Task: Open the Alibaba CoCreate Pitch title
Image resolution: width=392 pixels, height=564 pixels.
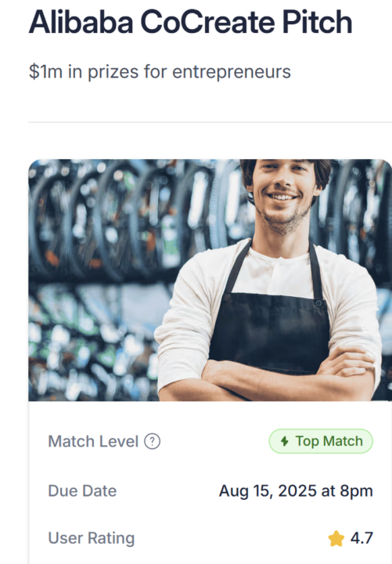Action: pos(190,22)
